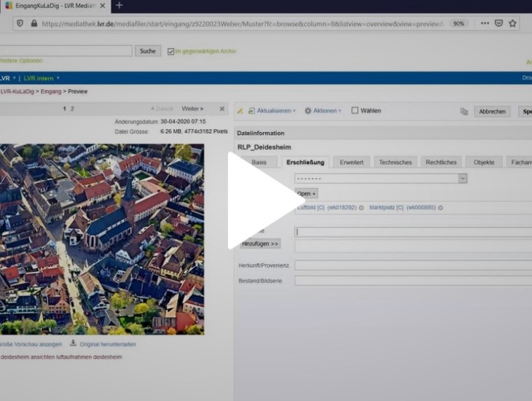
Task: Remove the Marktplatz keyword using its icon
Action: click(x=440, y=208)
